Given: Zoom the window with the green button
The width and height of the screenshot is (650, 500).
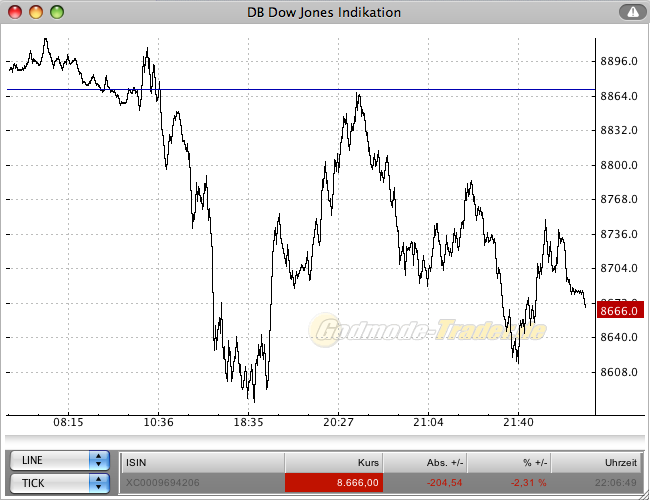Looking at the screenshot, I should coord(57,12).
